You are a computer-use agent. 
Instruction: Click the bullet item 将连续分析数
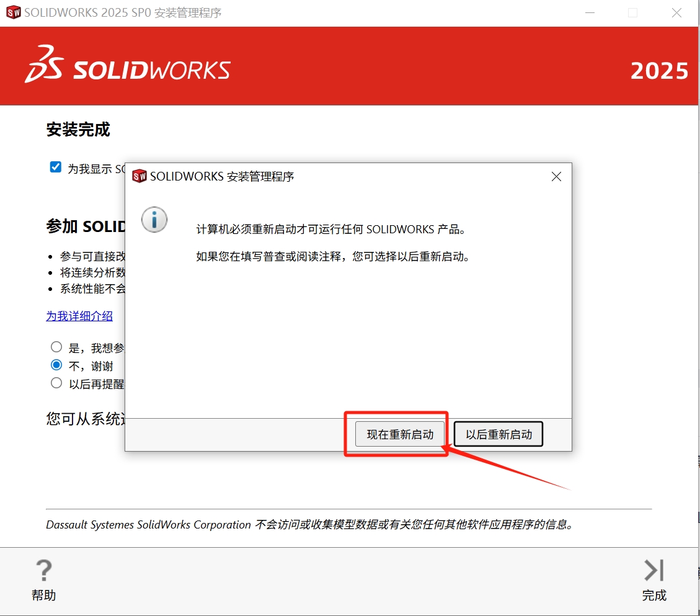[x=93, y=272]
